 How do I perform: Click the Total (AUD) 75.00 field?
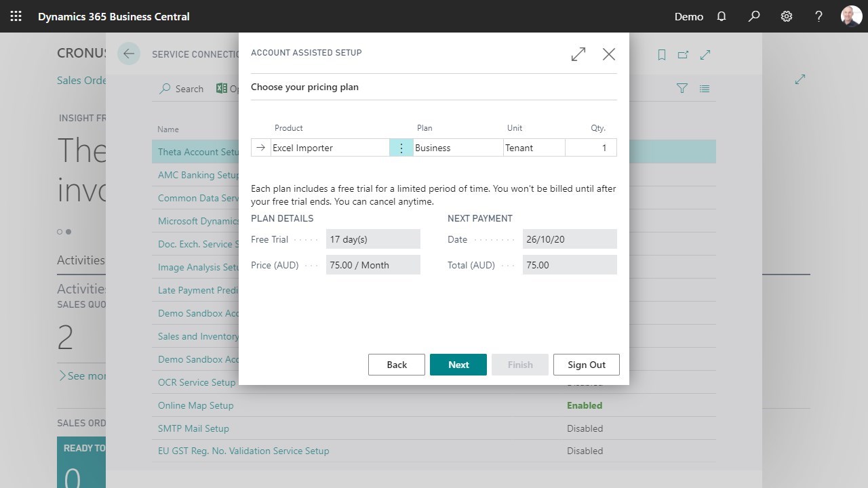(x=570, y=265)
